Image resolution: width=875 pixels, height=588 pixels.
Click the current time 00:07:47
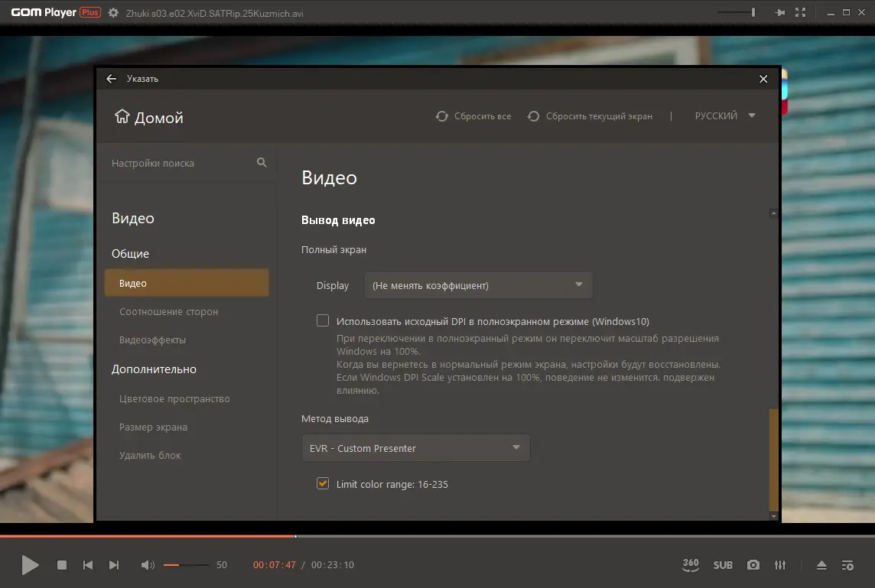point(275,565)
